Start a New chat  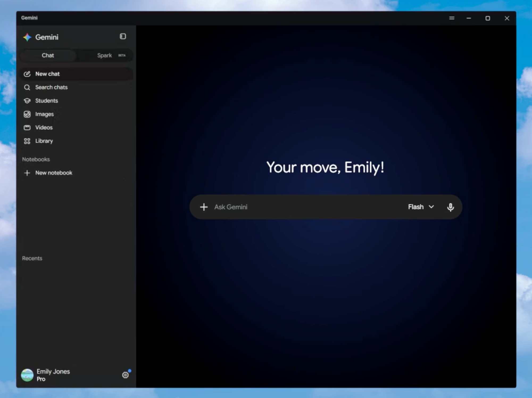click(x=76, y=74)
